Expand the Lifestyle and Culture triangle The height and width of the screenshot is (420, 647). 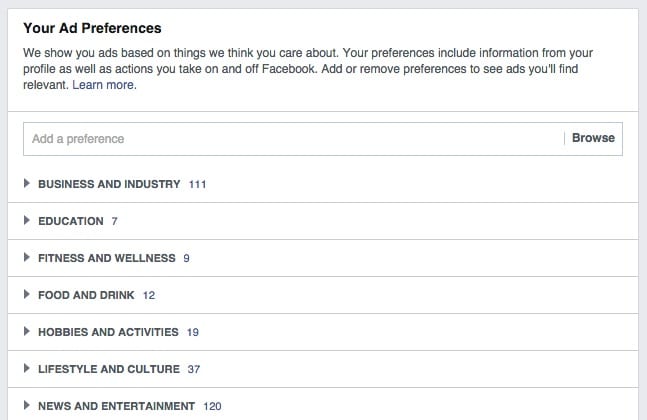[27, 369]
